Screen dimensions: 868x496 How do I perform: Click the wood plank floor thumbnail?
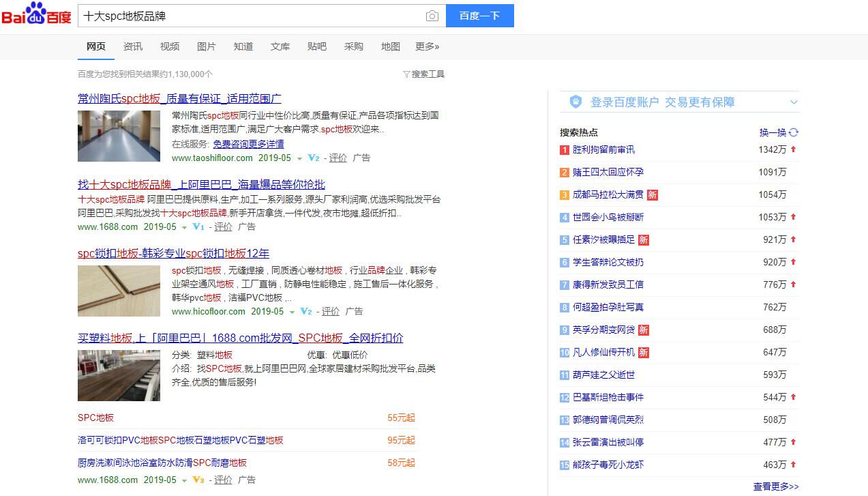click(x=119, y=291)
